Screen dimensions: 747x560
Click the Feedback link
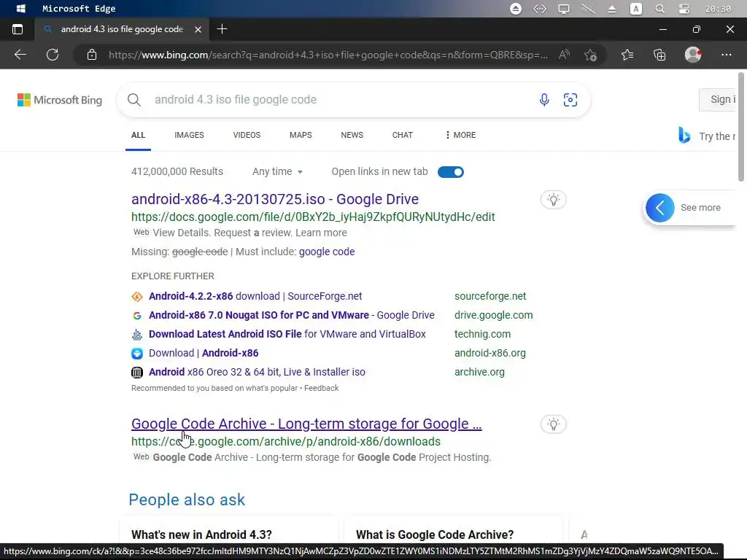click(322, 388)
